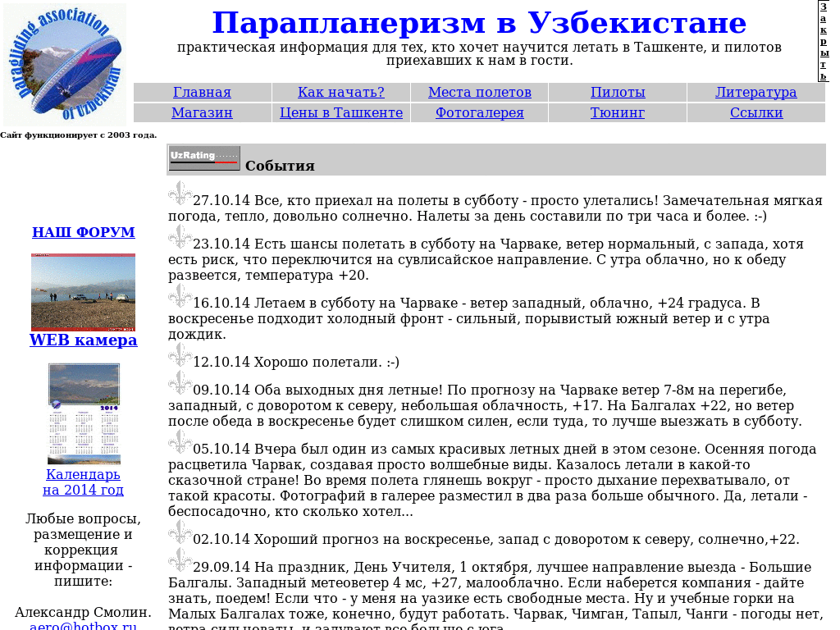Click the 27.10.14 news entry text
This screenshot has height=630, width=840.
(x=495, y=208)
